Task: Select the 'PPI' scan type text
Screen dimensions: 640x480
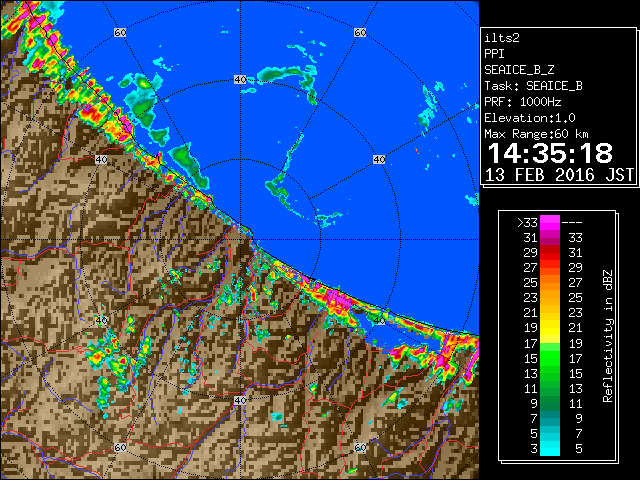Action: coord(494,54)
